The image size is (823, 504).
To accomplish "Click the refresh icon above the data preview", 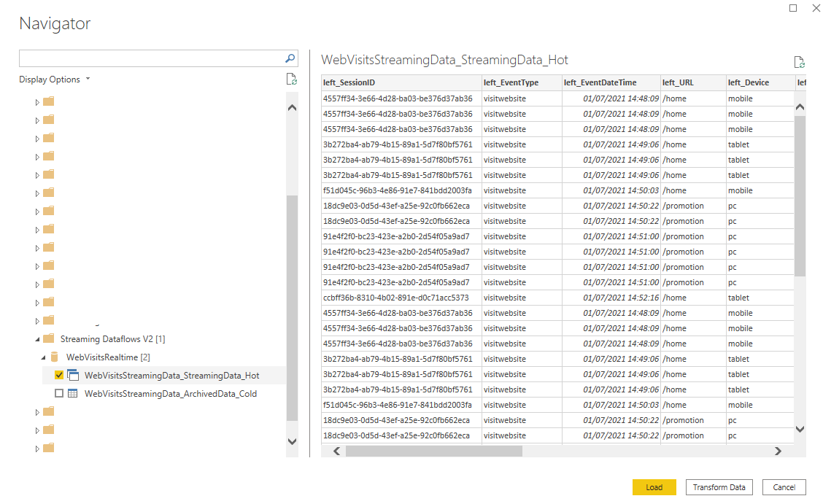I will click(800, 62).
